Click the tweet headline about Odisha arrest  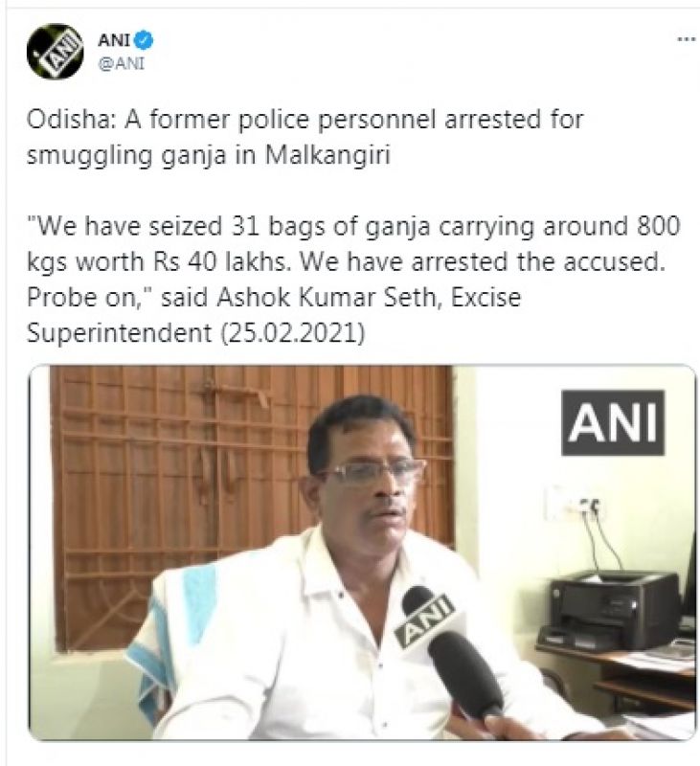(x=305, y=137)
